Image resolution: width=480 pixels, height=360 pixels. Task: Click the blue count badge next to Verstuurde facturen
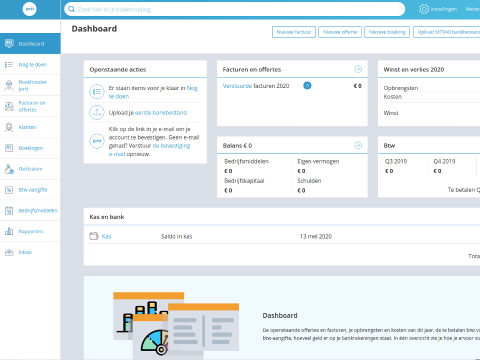point(307,86)
